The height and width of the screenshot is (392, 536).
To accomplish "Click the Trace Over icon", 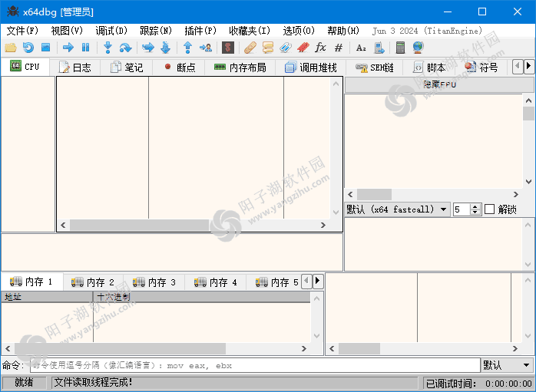I will pos(165,48).
